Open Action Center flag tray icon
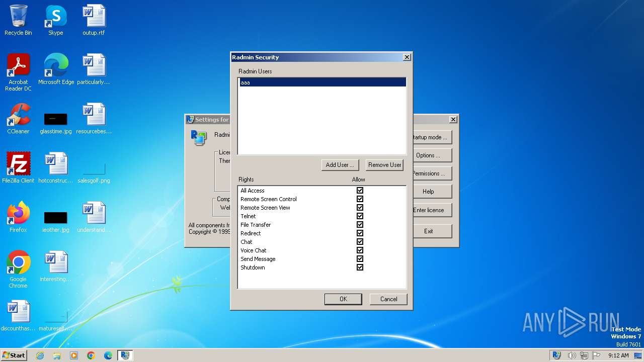Image resolution: width=644 pixels, height=362 pixels. 596,355
